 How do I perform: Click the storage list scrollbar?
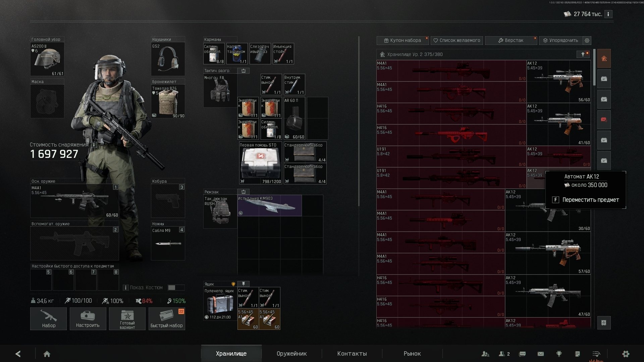click(x=594, y=67)
